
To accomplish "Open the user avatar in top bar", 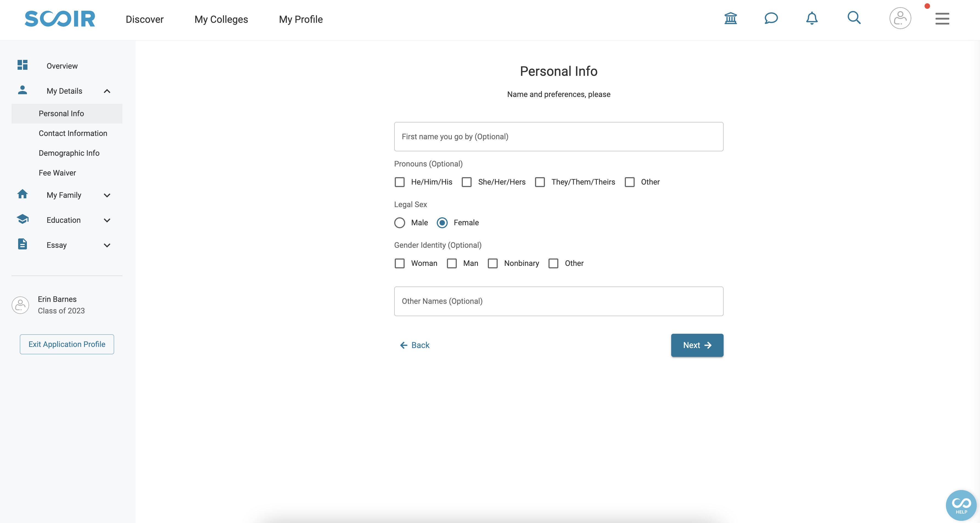I will tap(900, 18).
